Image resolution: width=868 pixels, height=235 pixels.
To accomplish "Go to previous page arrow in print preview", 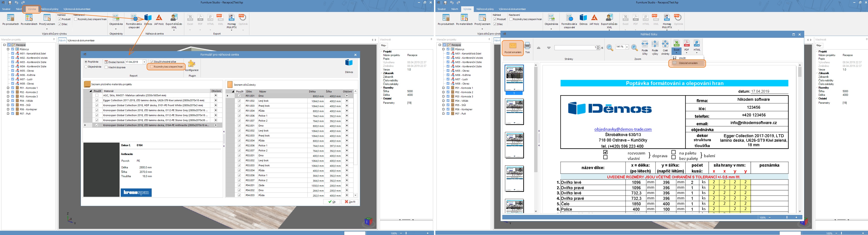I will pos(538,48).
